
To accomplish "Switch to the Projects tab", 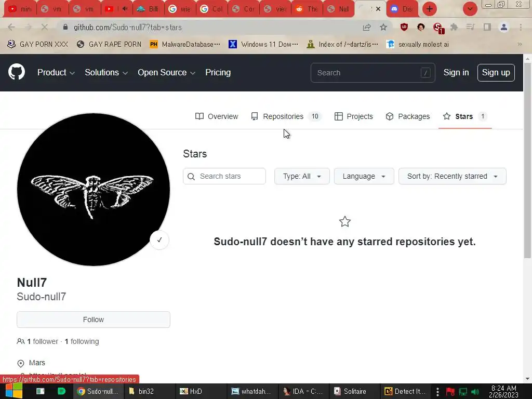I will pos(353,116).
